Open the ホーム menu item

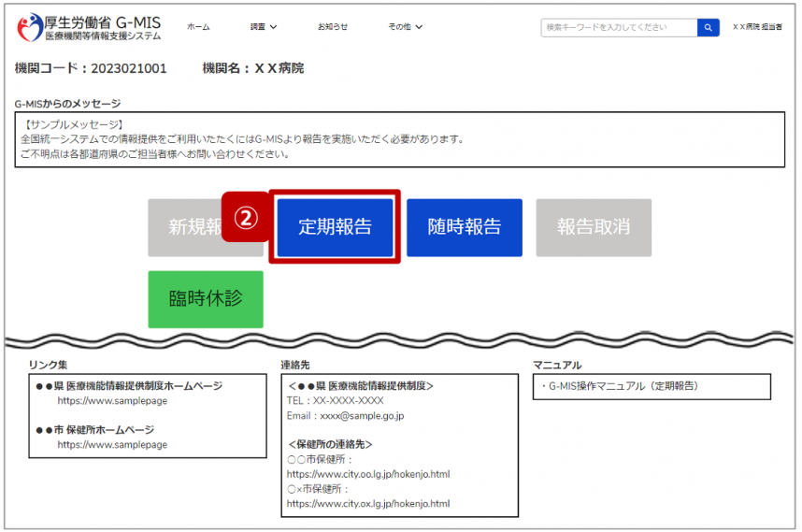click(198, 27)
